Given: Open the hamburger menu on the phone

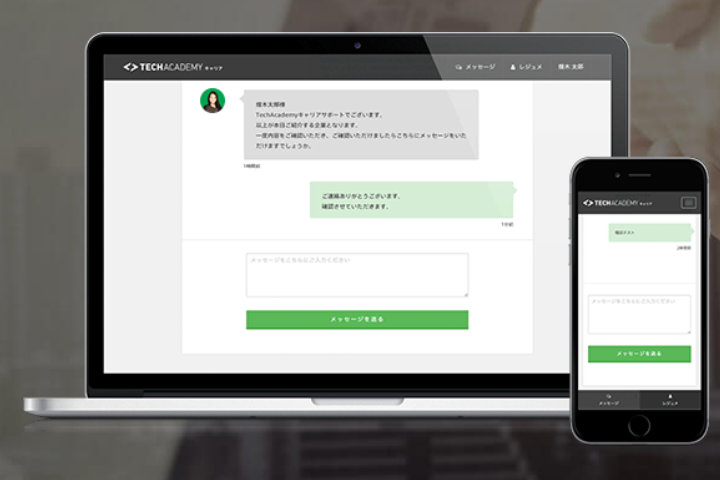Looking at the screenshot, I should click(688, 203).
